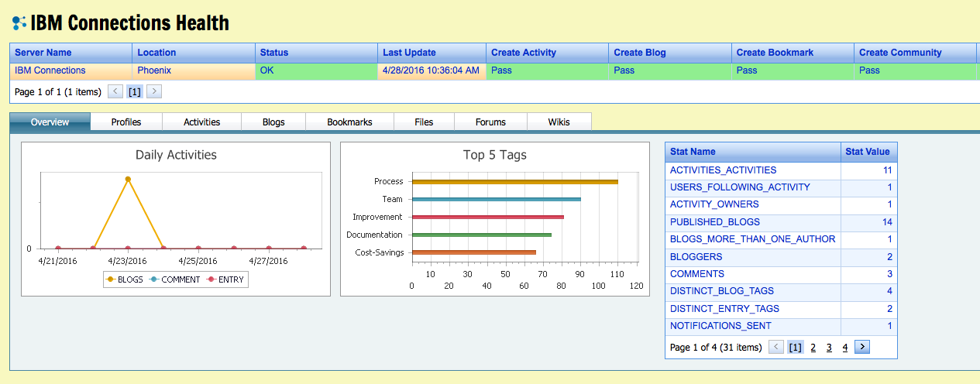This screenshot has width=980, height=384.
Task: Go to page 2 of stats
Action: click(x=813, y=348)
